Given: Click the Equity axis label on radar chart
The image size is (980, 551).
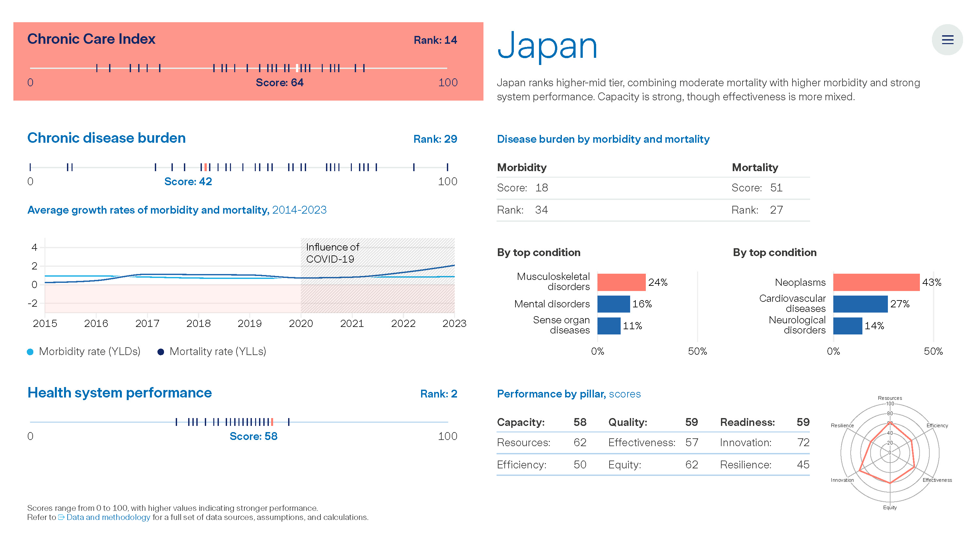Looking at the screenshot, I should 890,508.
